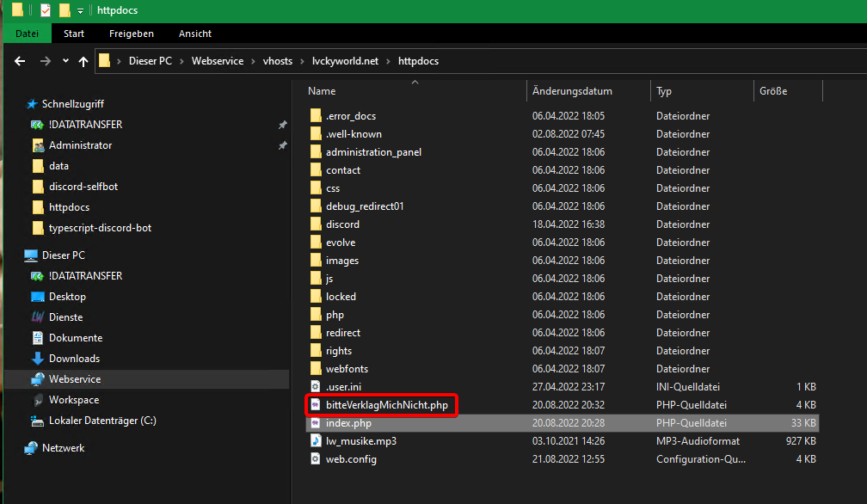The width and height of the screenshot is (867, 504).
Task: Expand the recent locations dropdown arrow
Action: (65, 61)
